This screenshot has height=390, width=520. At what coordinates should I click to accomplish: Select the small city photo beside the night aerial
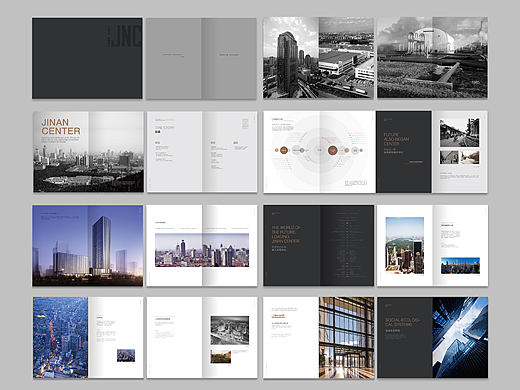coord(126,355)
